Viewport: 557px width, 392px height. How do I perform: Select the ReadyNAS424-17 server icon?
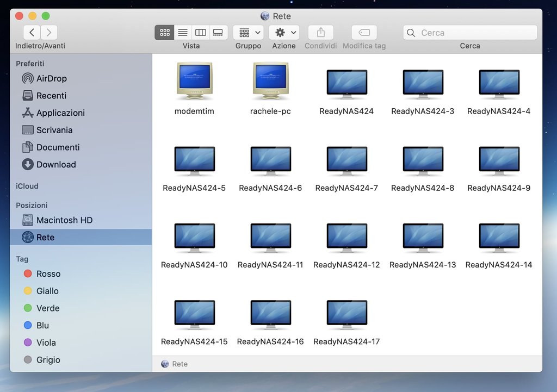[x=346, y=315]
